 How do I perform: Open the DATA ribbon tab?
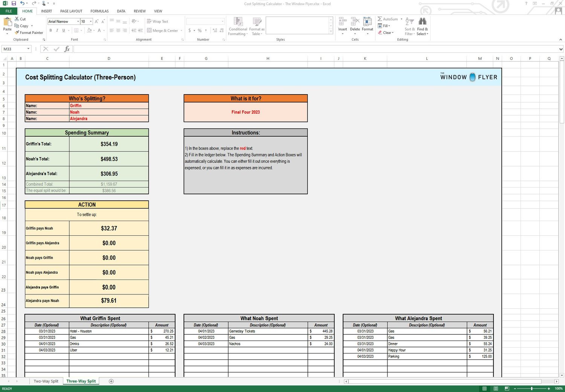(121, 11)
